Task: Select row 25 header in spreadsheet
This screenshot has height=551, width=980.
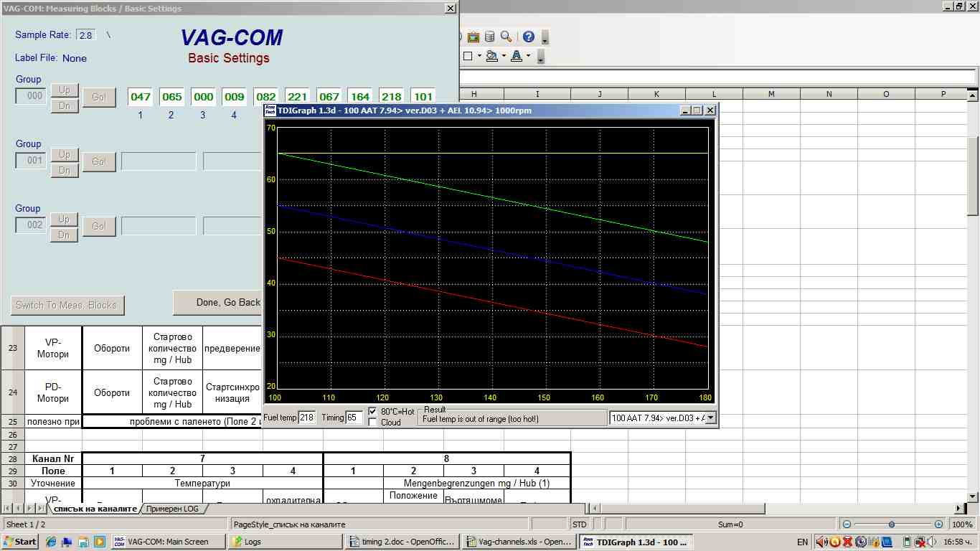Action: click(x=12, y=422)
